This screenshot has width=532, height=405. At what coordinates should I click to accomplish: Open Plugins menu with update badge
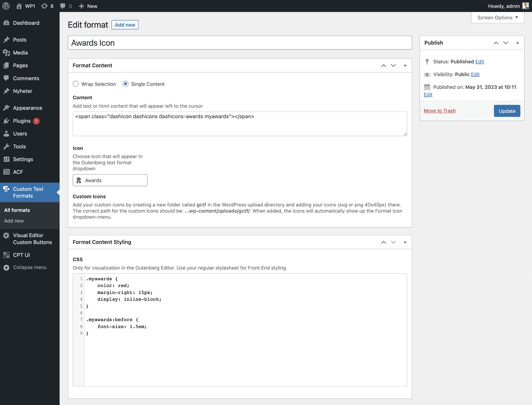click(22, 121)
